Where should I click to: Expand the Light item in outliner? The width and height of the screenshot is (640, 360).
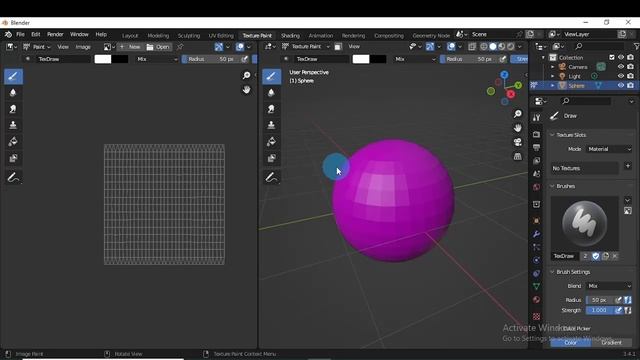[553, 76]
